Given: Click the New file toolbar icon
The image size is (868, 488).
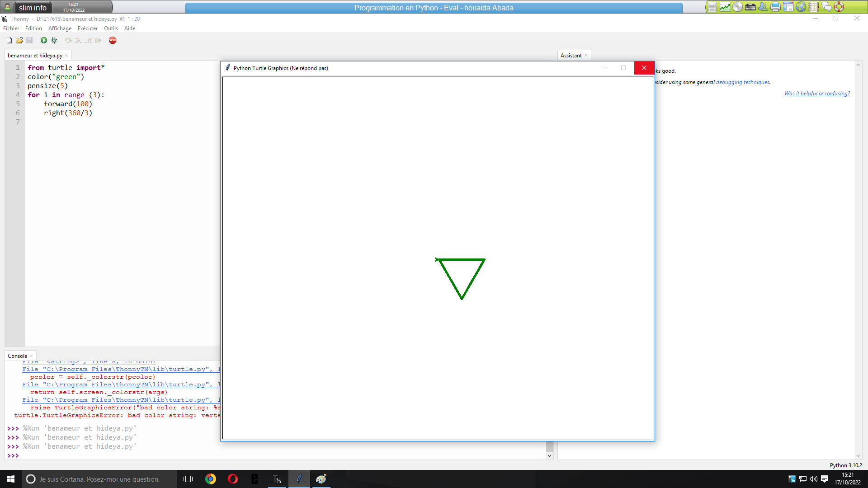Looking at the screenshot, I should [9, 40].
